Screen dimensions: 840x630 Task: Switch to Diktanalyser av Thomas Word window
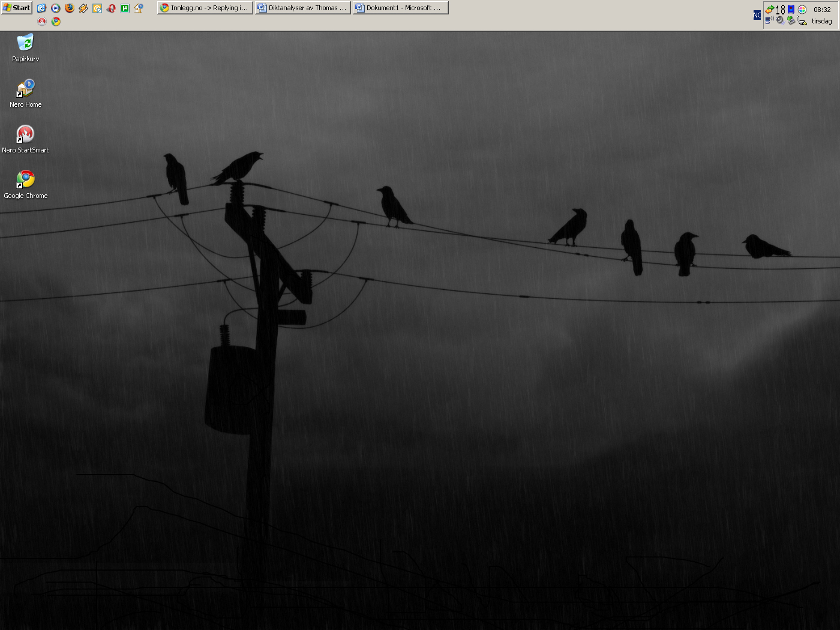point(303,8)
